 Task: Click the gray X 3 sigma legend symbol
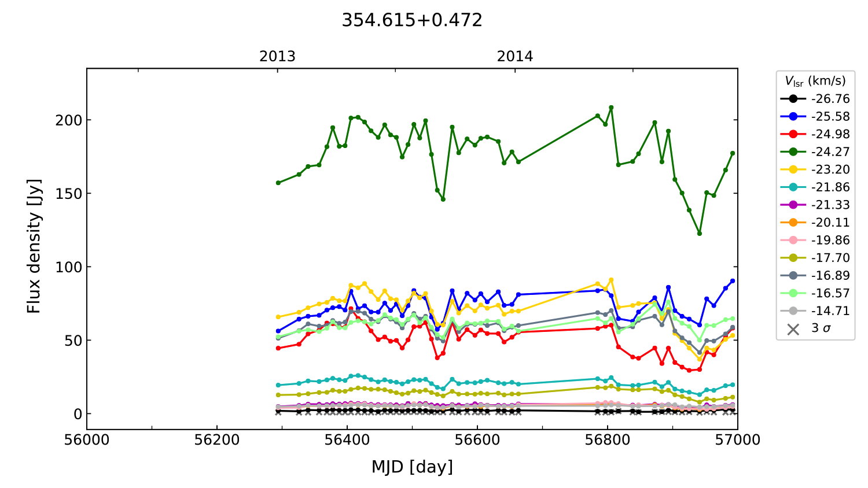click(x=793, y=329)
